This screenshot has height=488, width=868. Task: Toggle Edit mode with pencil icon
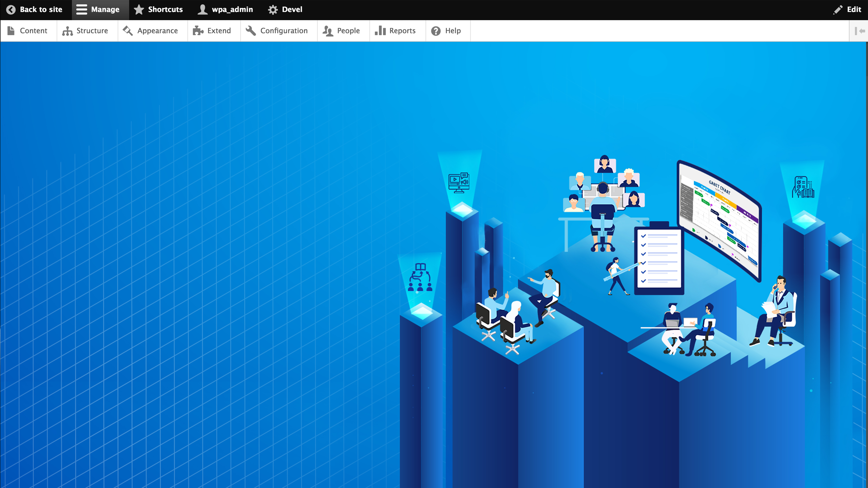[838, 9]
